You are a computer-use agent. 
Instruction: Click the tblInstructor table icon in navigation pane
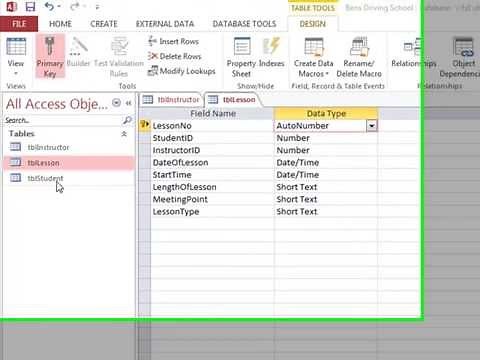point(15,147)
